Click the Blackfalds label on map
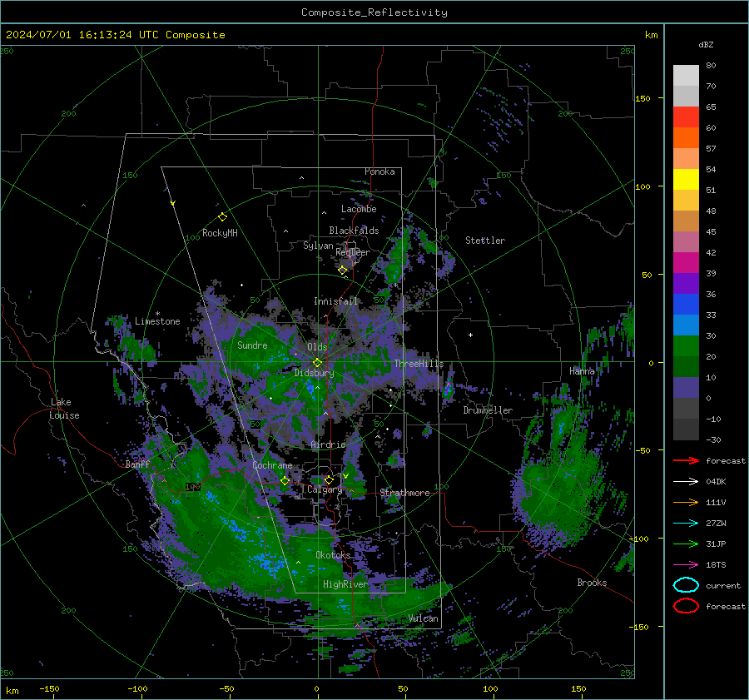 (x=354, y=231)
